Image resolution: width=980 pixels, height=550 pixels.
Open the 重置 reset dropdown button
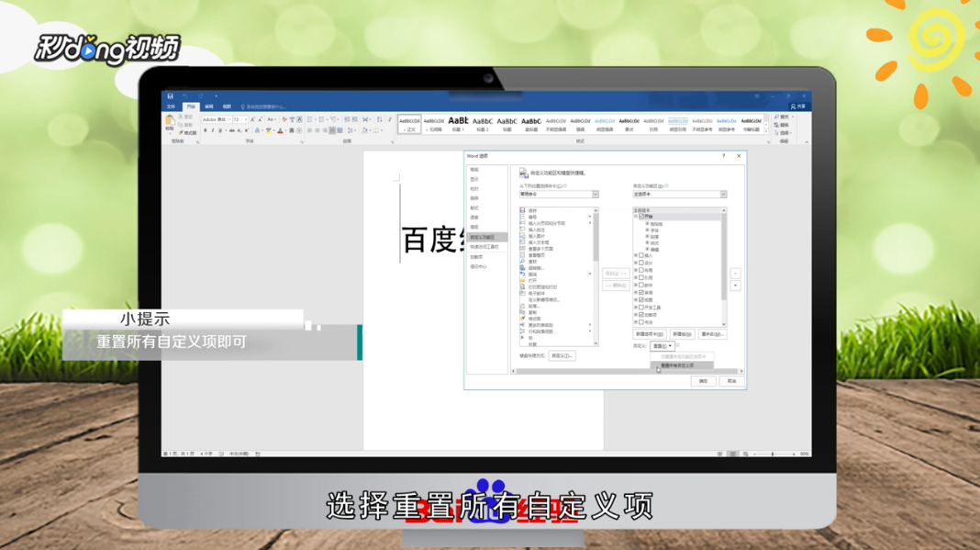[663, 346]
